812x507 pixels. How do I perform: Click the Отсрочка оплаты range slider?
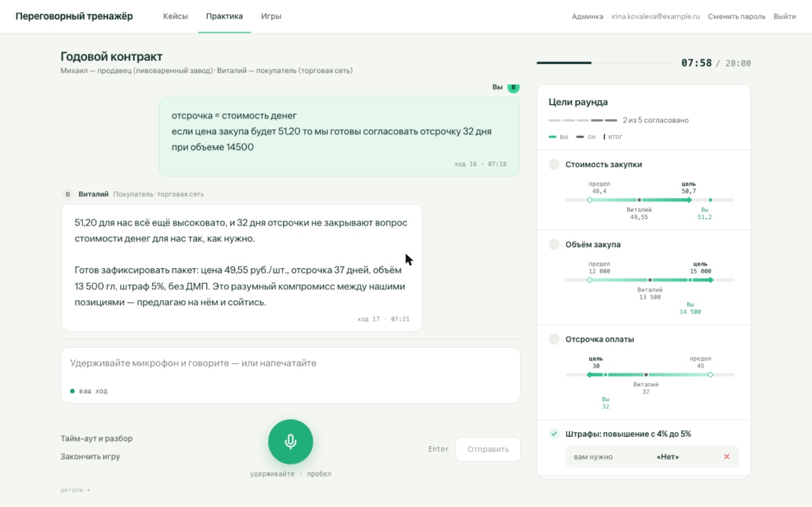650,374
